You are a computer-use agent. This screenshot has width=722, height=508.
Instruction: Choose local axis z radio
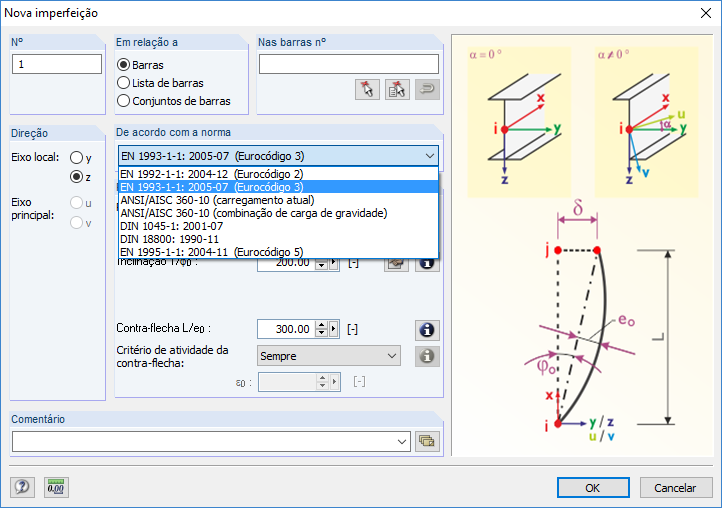tap(76, 176)
